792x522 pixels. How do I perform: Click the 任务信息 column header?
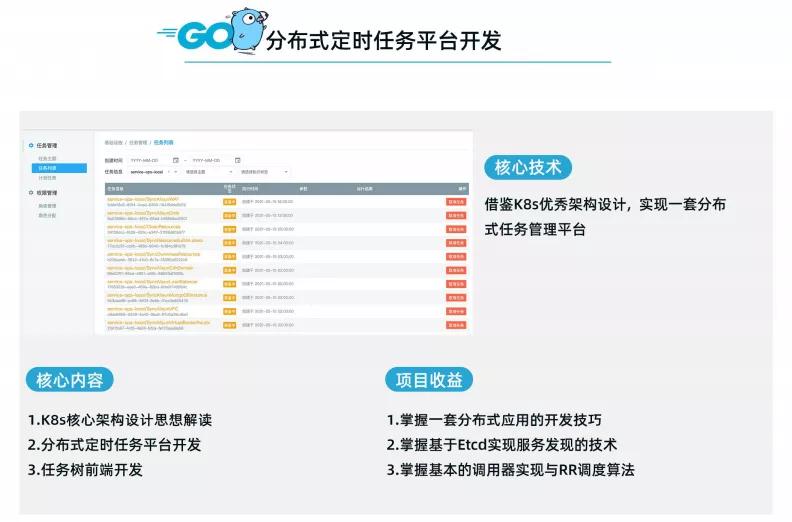[x=116, y=187]
